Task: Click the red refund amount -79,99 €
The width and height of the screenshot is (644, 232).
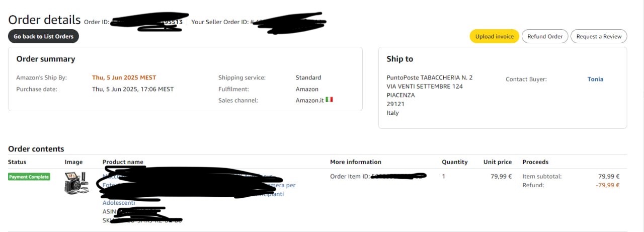Action: coord(607,185)
